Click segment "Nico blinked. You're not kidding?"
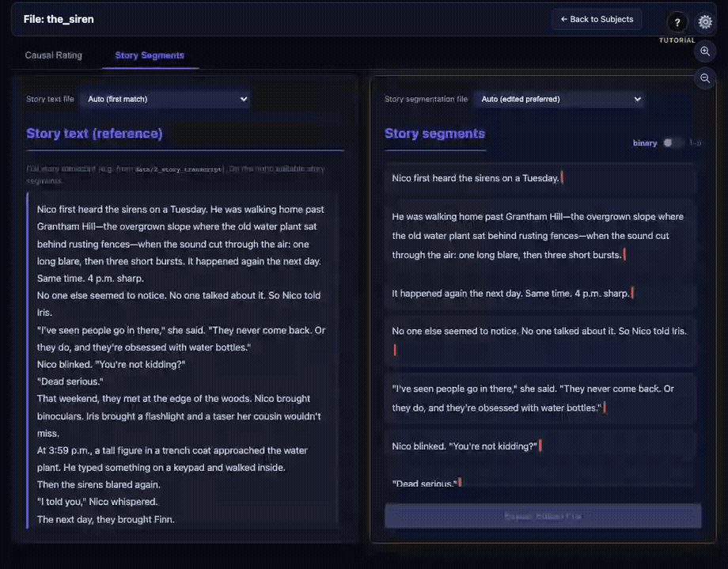Image resolution: width=728 pixels, height=569 pixels. tap(540, 446)
